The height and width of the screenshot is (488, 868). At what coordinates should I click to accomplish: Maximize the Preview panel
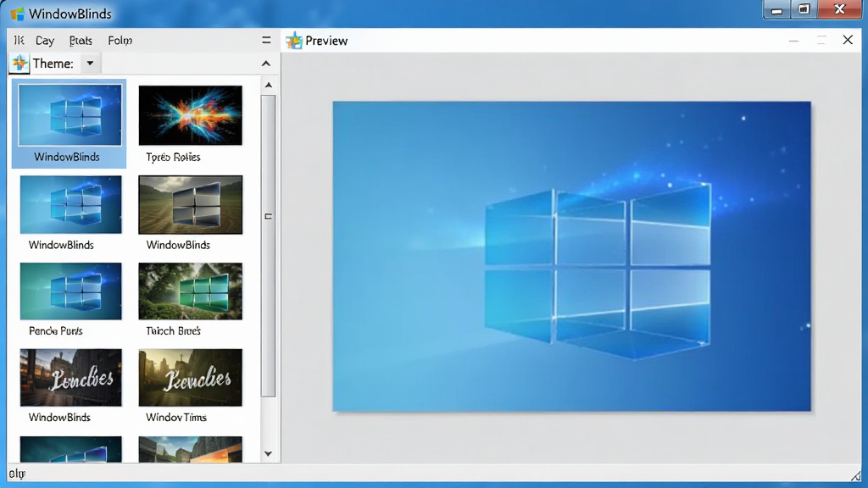[821, 40]
